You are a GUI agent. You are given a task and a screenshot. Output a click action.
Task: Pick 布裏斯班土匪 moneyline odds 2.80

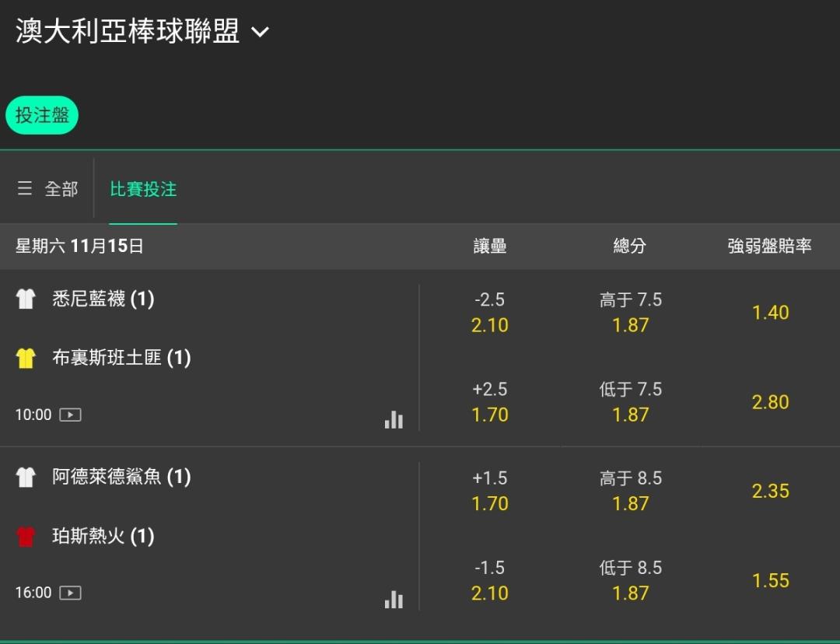pyautogui.click(x=770, y=402)
